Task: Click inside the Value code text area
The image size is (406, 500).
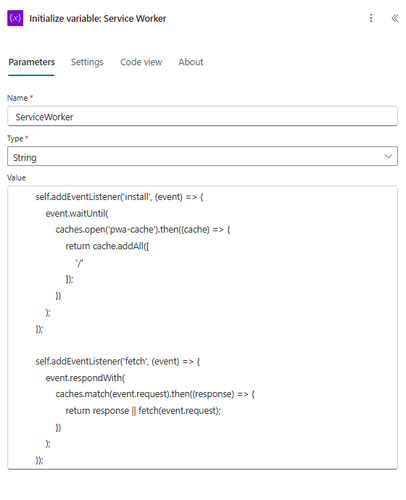Action: coord(202,327)
